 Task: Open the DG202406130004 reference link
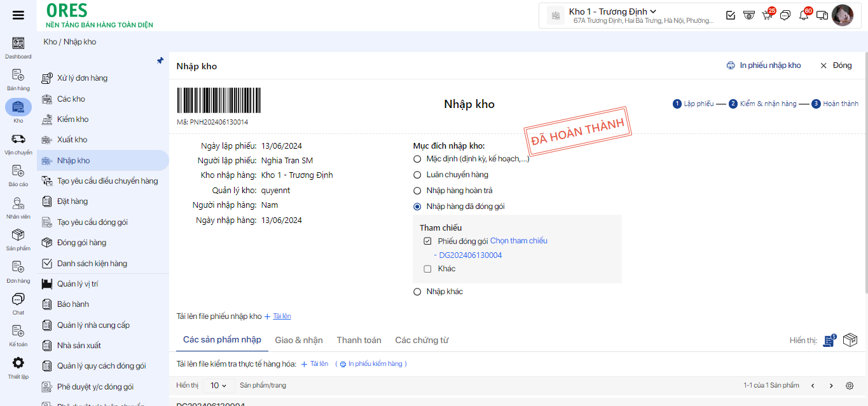[470, 255]
